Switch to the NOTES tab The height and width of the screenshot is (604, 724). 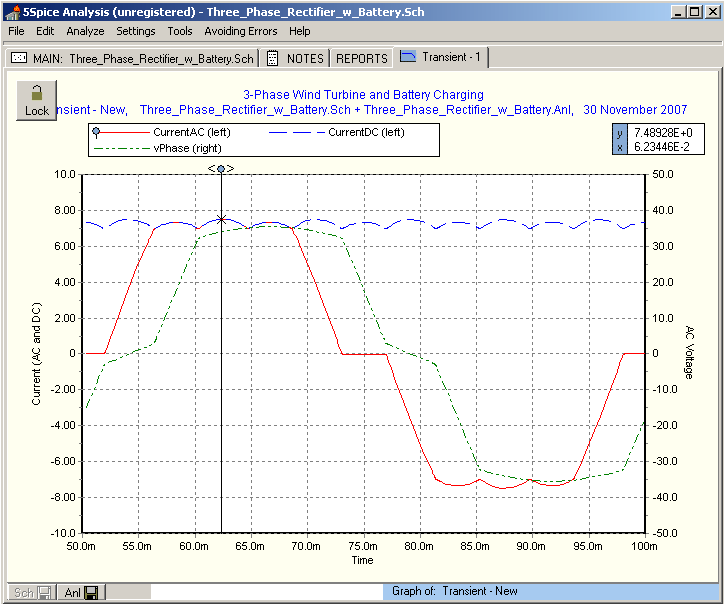click(x=297, y=58)
